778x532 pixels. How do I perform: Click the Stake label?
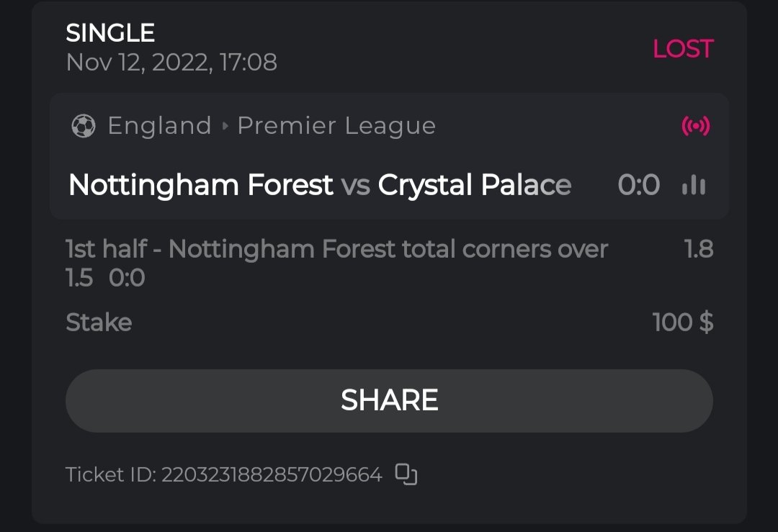coord(99,322)
